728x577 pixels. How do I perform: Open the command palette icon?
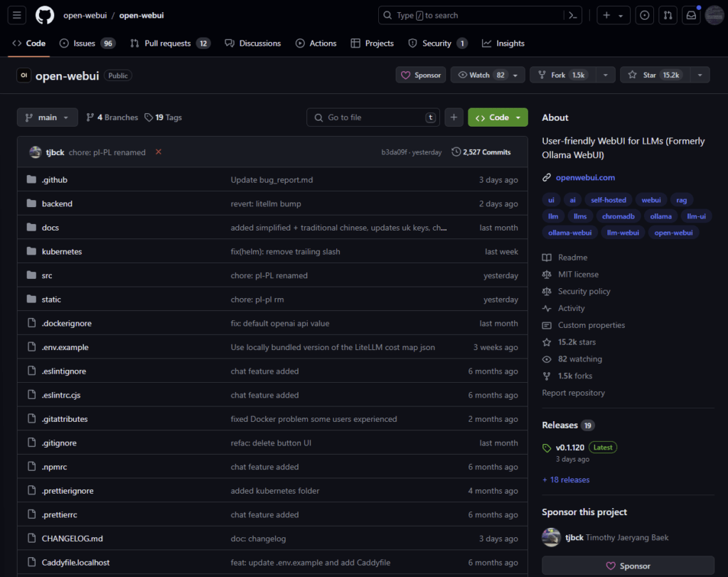click(573, 15)
